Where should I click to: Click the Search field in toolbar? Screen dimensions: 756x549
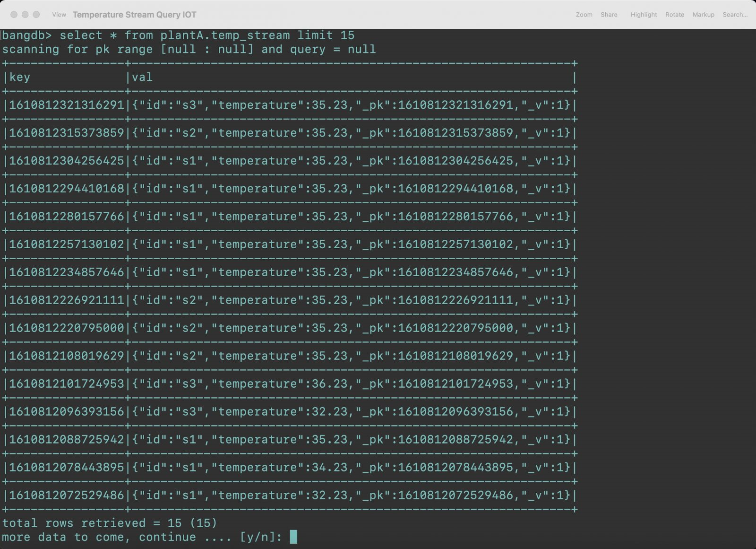click(735, 15)
